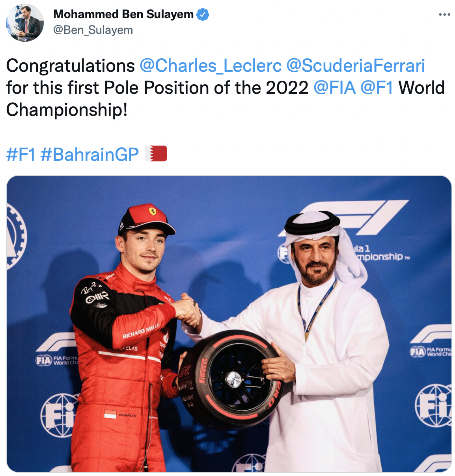Open the @Ben_Sulayem handle link
The image size is (455, 476).
coord(93,30)
